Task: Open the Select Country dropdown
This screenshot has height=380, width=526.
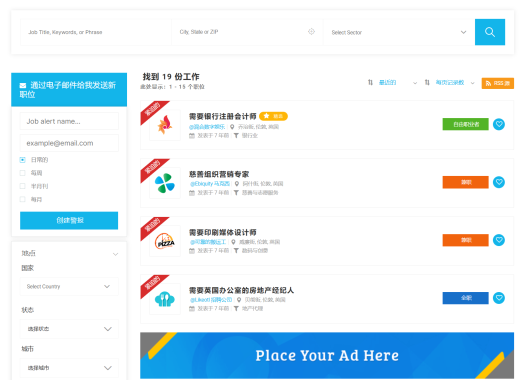Action: click(x=69, y=286)
